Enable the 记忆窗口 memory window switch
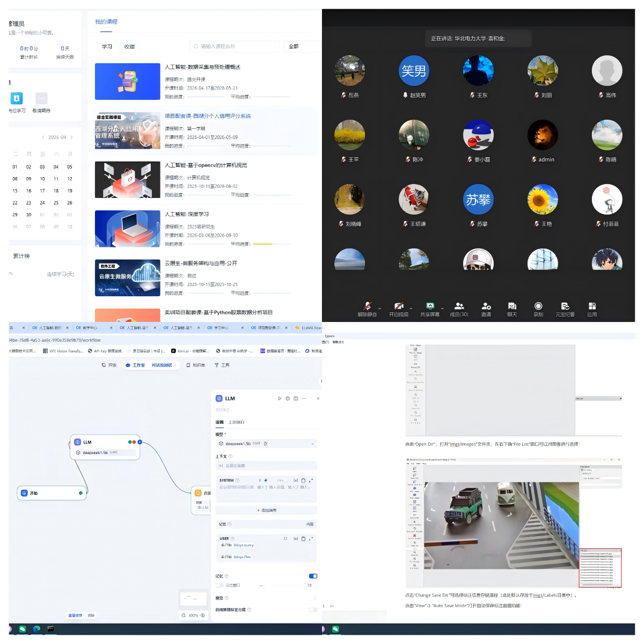The width and height of the screenshot is (644, 644). coord(219,585)
